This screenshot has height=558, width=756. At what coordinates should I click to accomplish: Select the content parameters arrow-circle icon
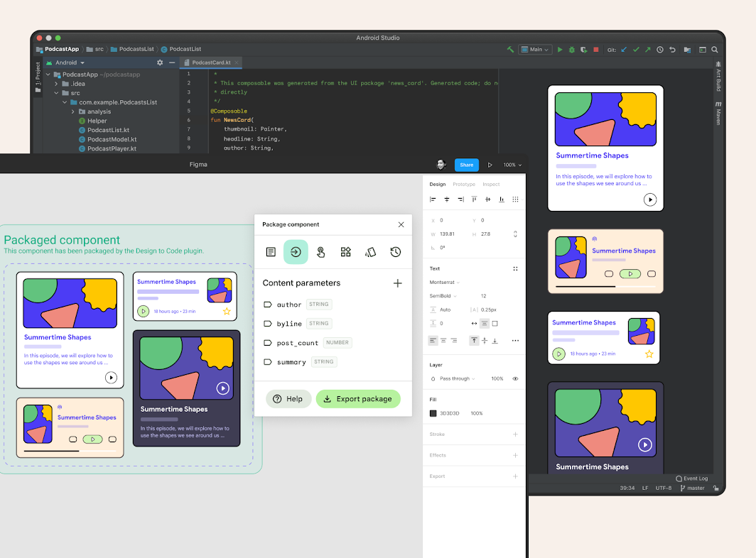(x=296, y=251)
